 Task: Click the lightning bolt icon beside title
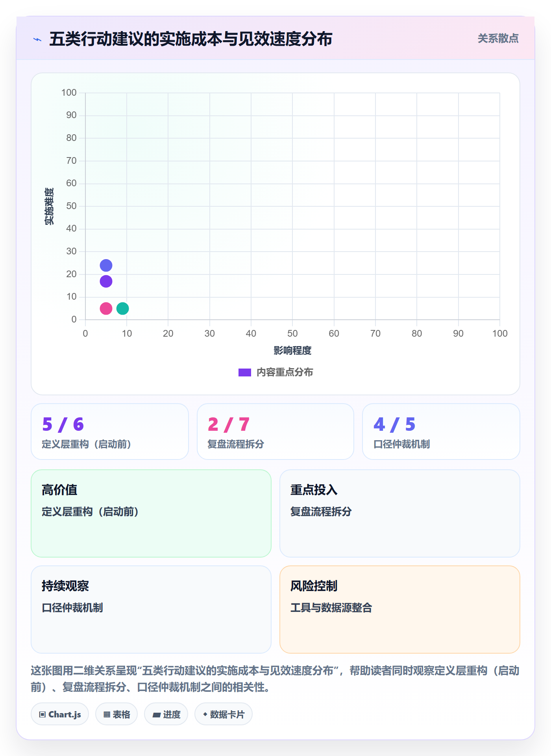click(x=37, y=39)
